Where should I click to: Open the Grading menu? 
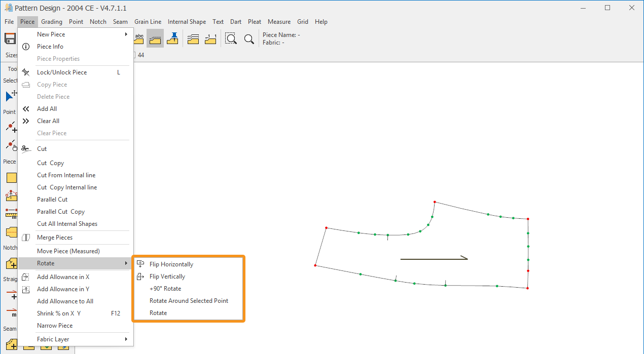tap(52, 22)
